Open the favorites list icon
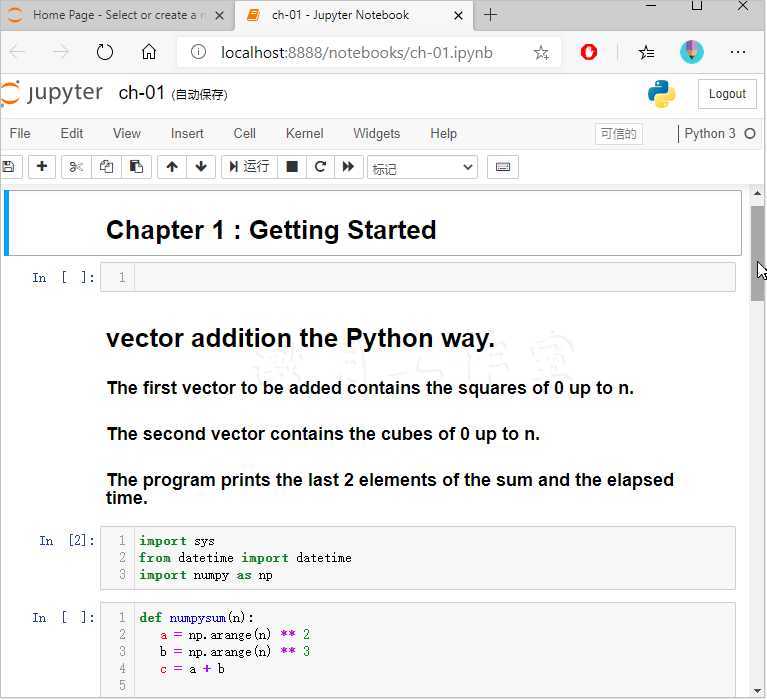This screenshot has height=700, width=767. pyautogui.click(x=646, y=52)
